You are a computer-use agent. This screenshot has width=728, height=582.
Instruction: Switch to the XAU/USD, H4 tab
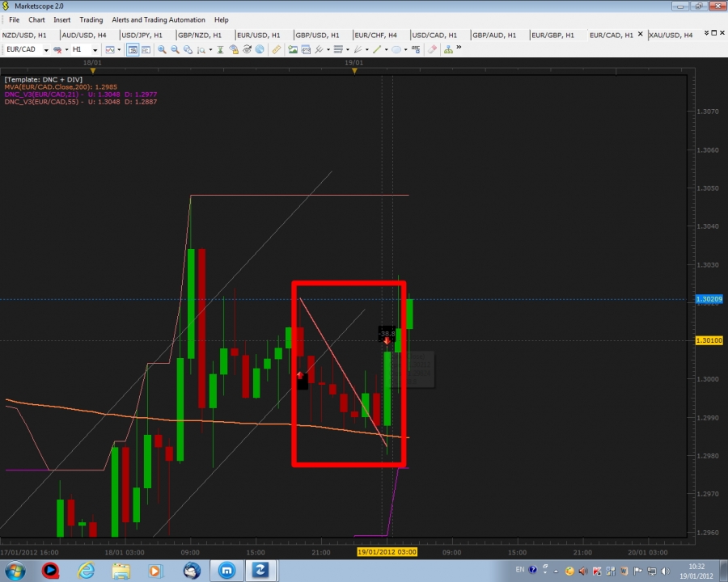pos(671,35)
